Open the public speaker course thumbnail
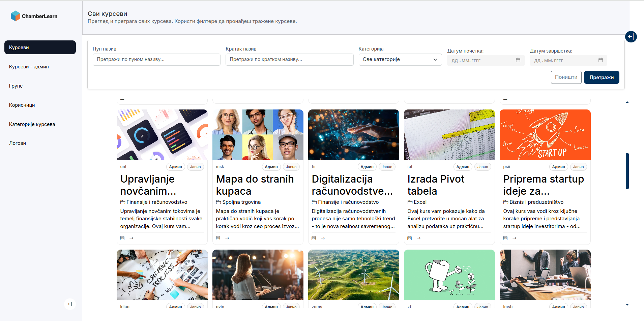The image size is (644, 321). coord(258,275)
